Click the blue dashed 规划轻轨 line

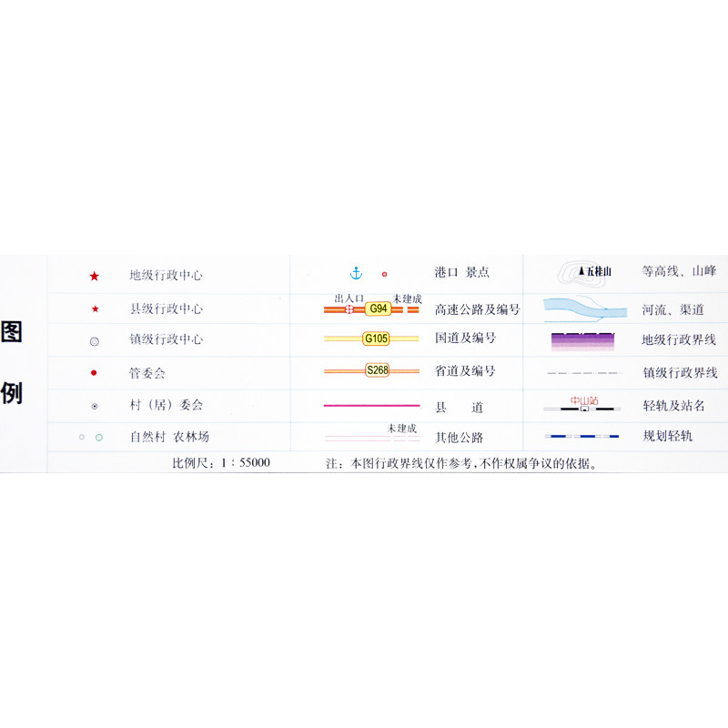tap(581, 437)
